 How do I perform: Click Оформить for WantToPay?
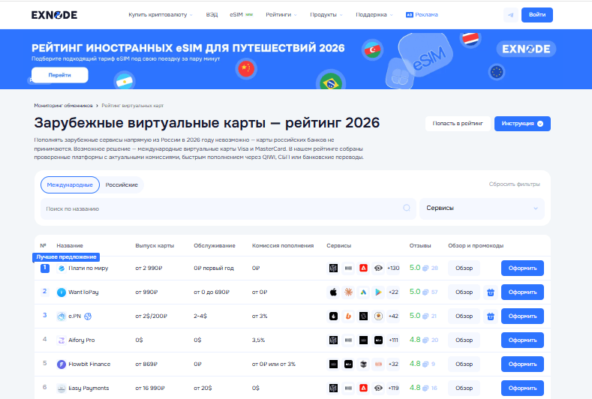point(523,292)
